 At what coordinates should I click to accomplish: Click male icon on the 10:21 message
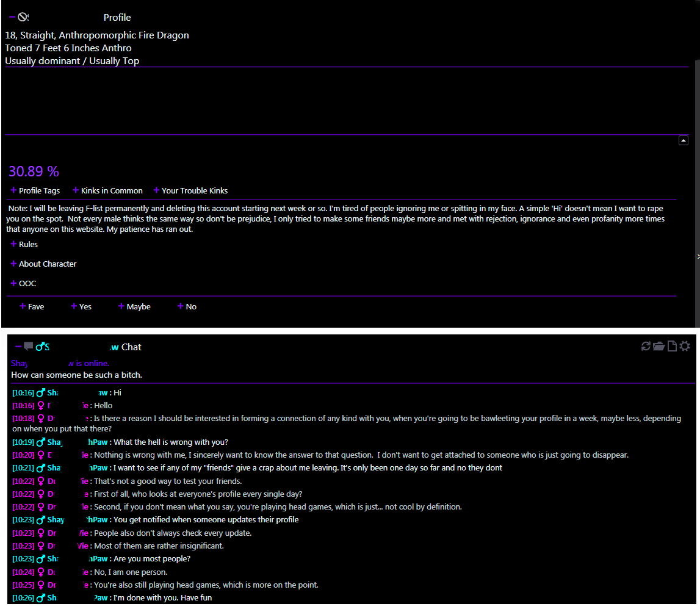tap(41, 468)
